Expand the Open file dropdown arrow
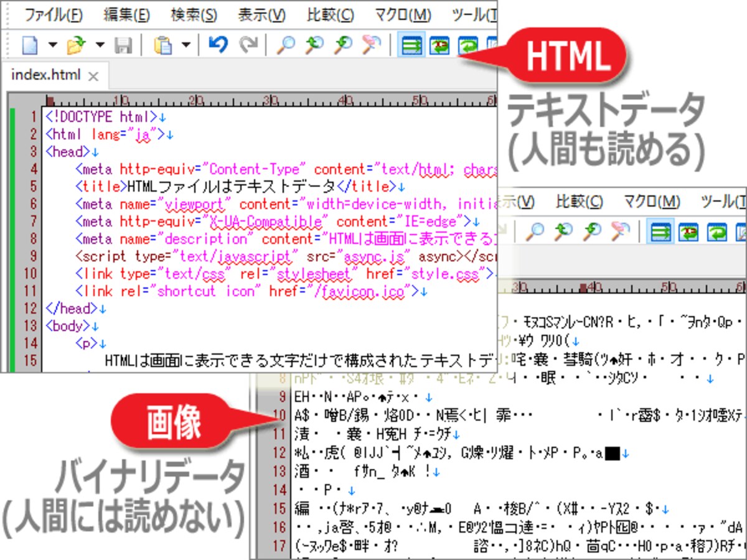 100,45
